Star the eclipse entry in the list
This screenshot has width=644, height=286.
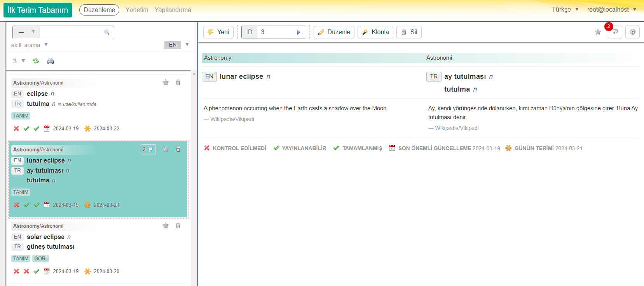point(166,82)
